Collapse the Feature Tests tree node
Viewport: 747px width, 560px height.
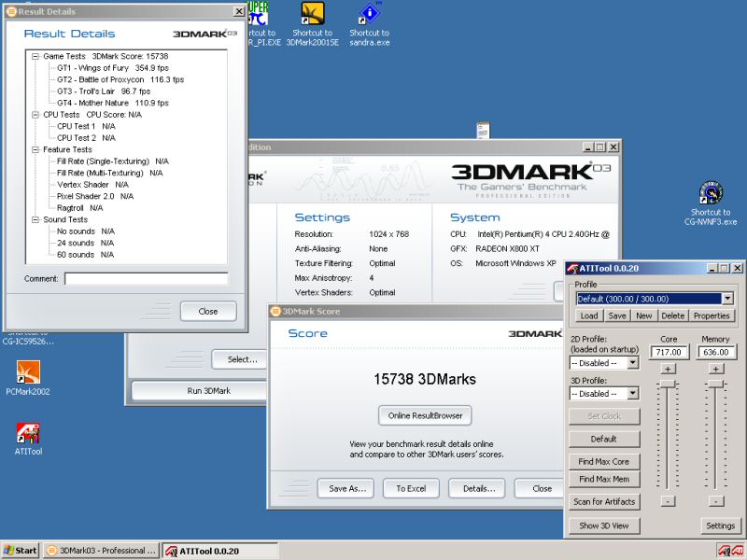[35, 149]
